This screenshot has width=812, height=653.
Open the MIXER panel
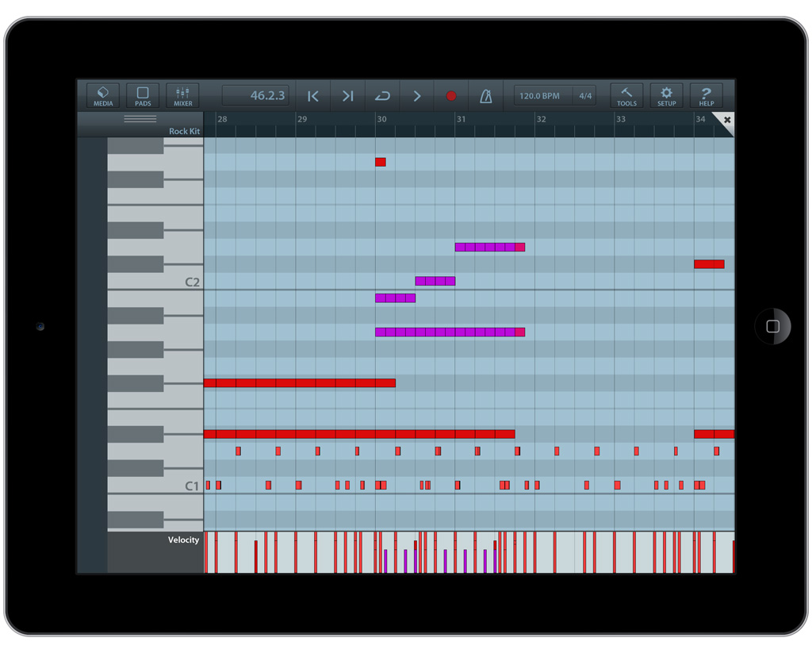pos(182,95)
